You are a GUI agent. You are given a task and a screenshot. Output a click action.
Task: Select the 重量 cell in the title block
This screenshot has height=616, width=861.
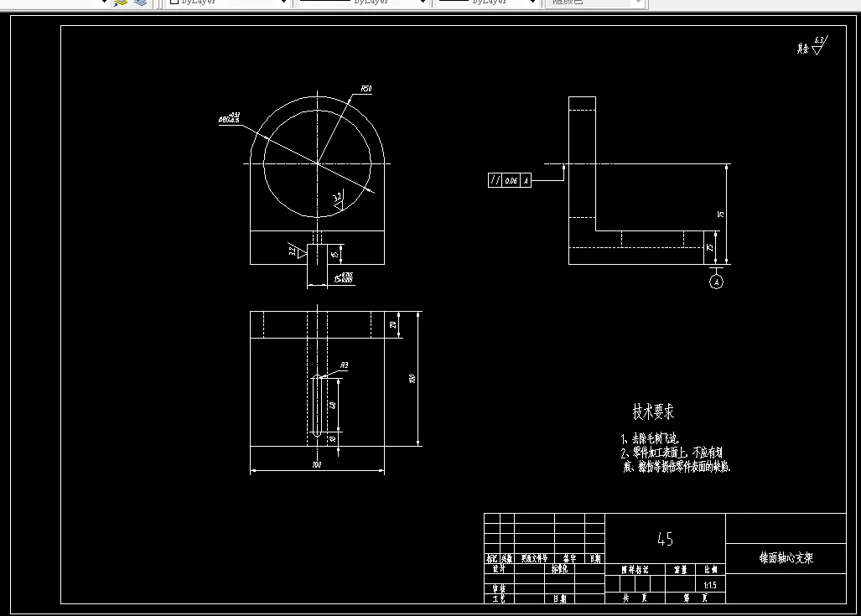coord(681,569)
